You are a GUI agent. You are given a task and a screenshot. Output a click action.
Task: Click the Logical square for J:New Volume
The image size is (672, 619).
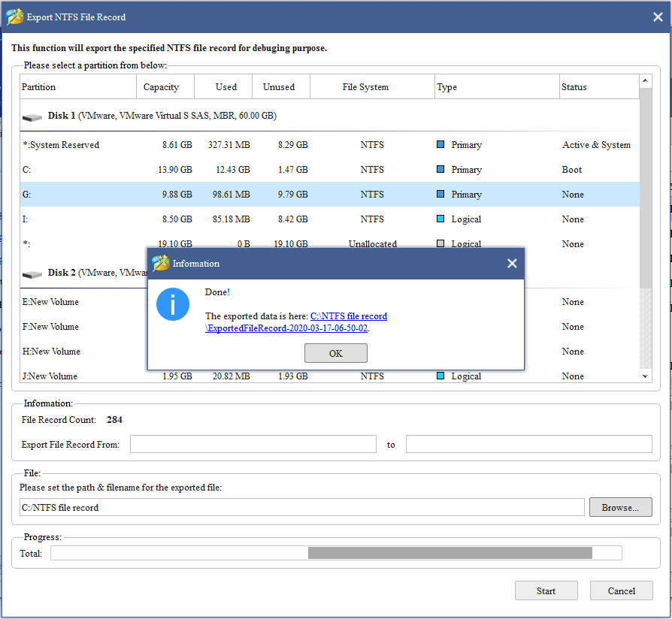coord(441,376)
